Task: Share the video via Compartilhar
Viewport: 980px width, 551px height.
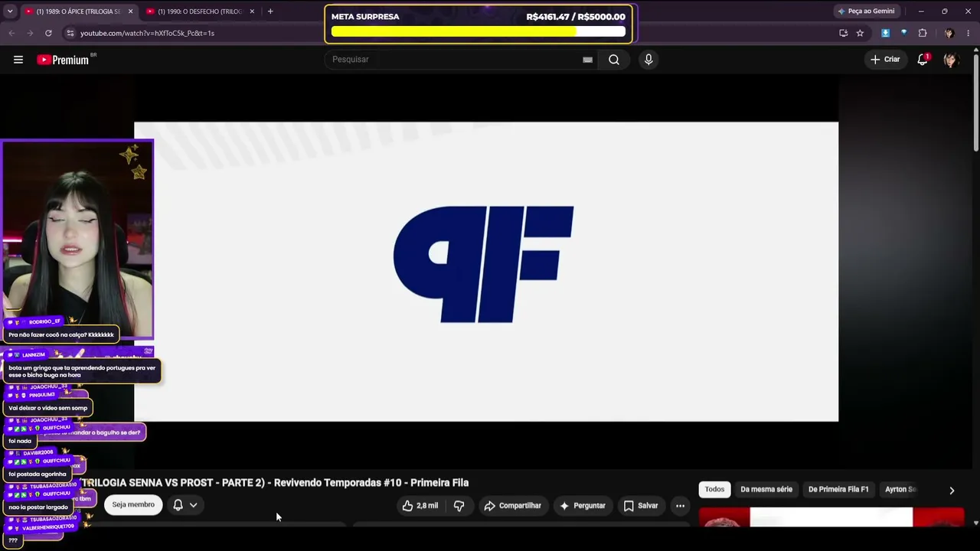Action: tap(512, 506)
